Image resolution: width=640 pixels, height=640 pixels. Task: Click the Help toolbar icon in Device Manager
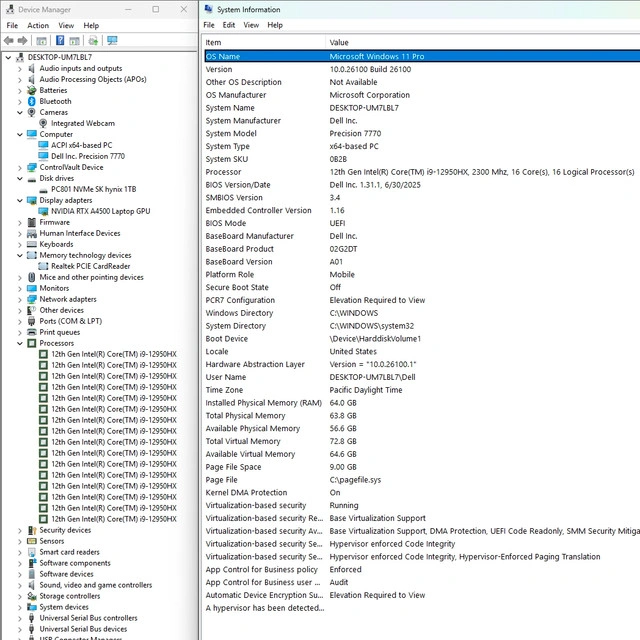pyautogui.click(x=60, y=41)
